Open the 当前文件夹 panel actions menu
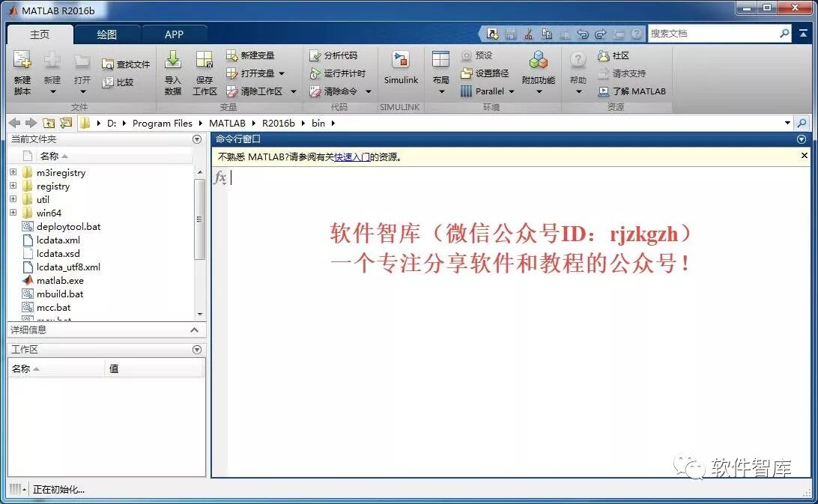Viewport: 818px width, 504px height. (x=197, y=139)
